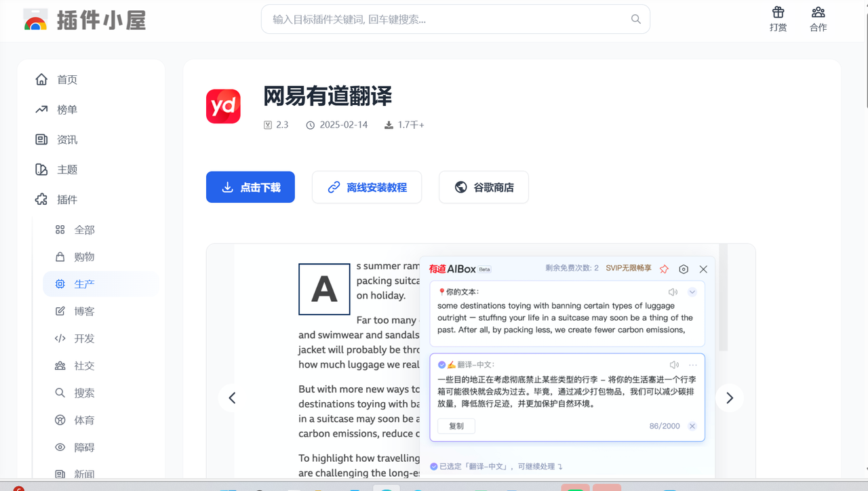Click the 点击下载 download button
Viewport: 868px width, 491px height.
click(x=250, y=186)
